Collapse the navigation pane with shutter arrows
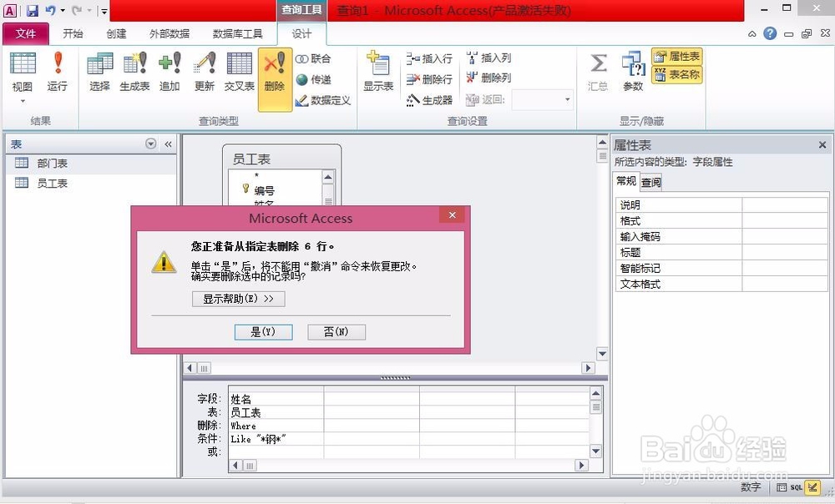Viewport: 835px width, 504px height. [x=169, y=144]
